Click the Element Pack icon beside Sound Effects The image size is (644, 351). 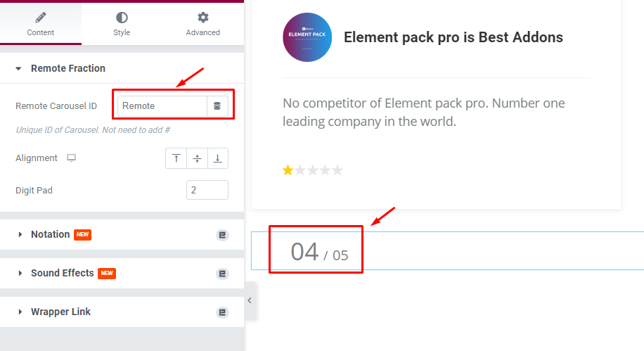pos(222,274)
